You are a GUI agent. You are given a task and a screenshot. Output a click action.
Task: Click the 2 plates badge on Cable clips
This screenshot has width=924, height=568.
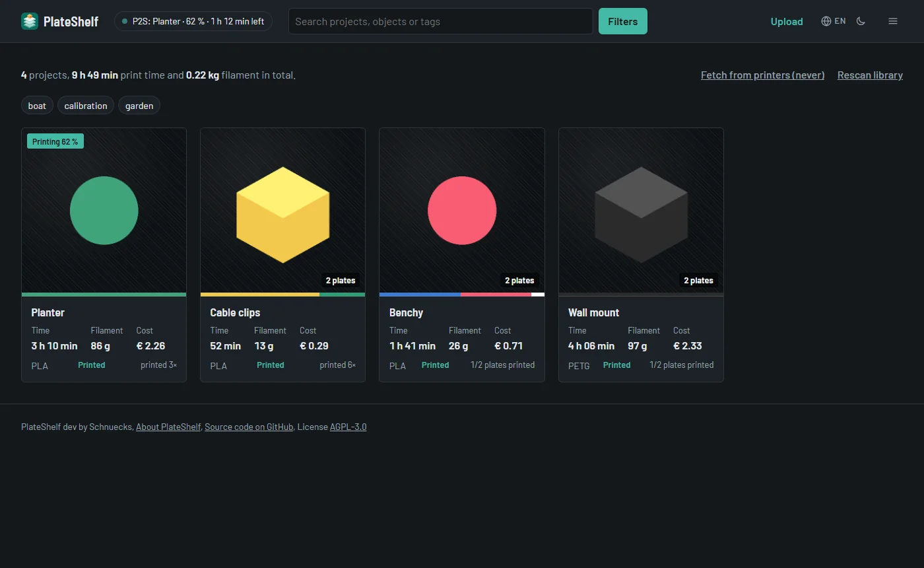click(341, 280)
